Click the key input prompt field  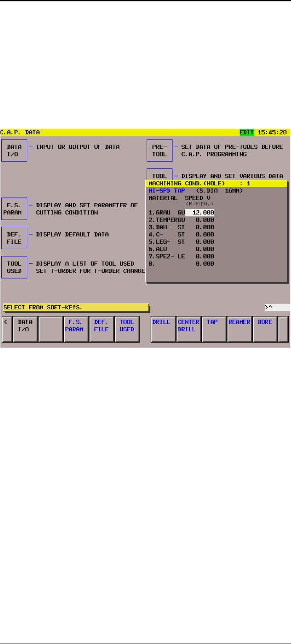pos(277,307)
